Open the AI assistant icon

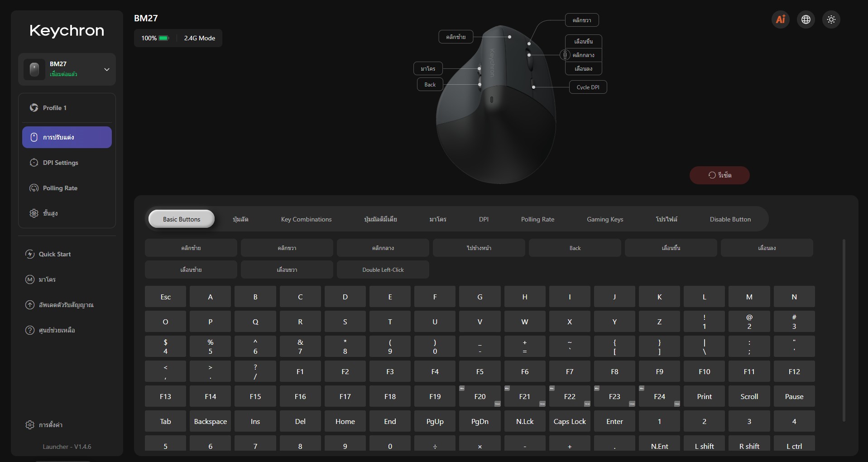point(781,19)
